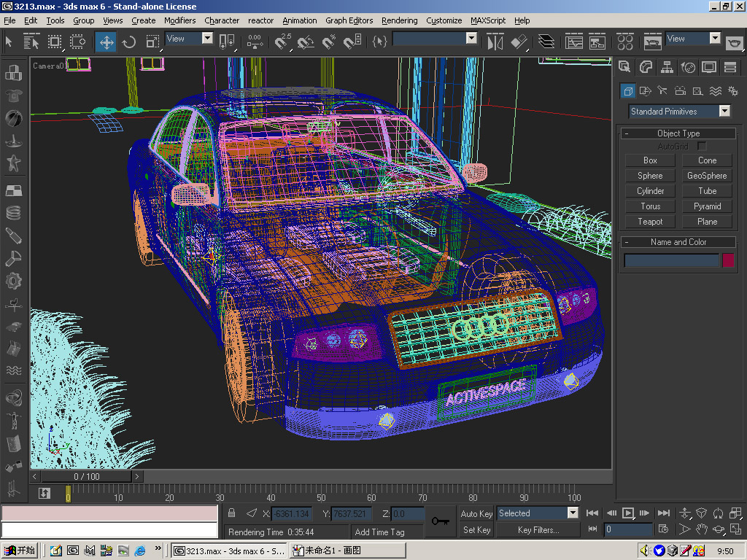Open the Hierarchy panel tab
Image resolution: width=747 pixels, height=560 pixels.
[x=667, y=67]
